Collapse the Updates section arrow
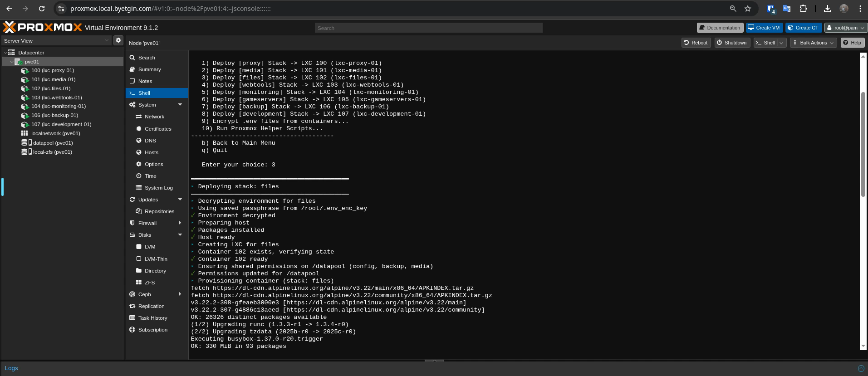 (x=180, y=200)
